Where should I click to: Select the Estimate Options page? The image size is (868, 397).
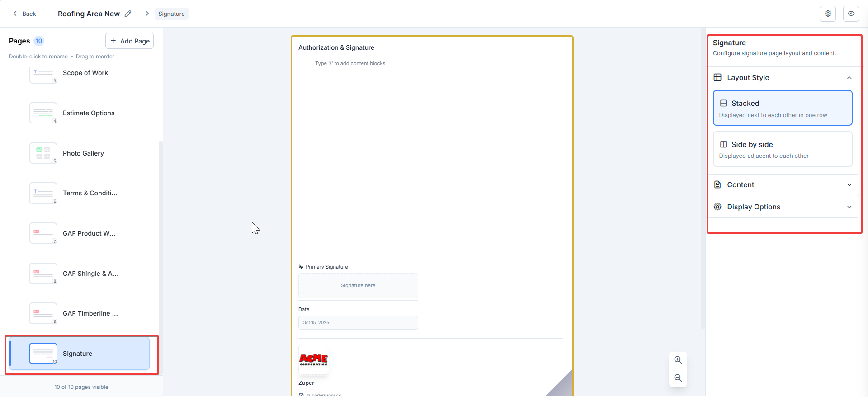(80, 113)
